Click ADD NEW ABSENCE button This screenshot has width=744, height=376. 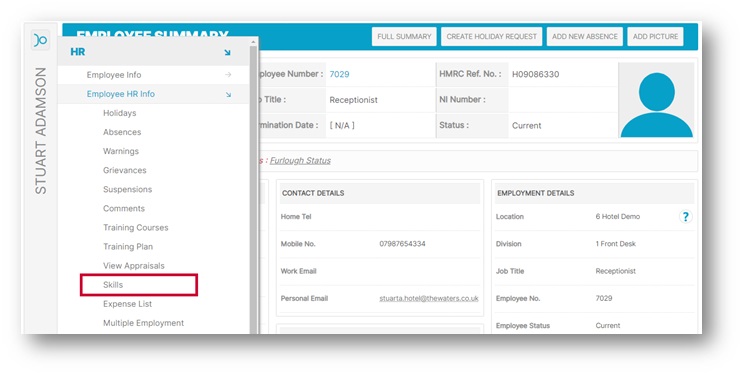[585, 37]
